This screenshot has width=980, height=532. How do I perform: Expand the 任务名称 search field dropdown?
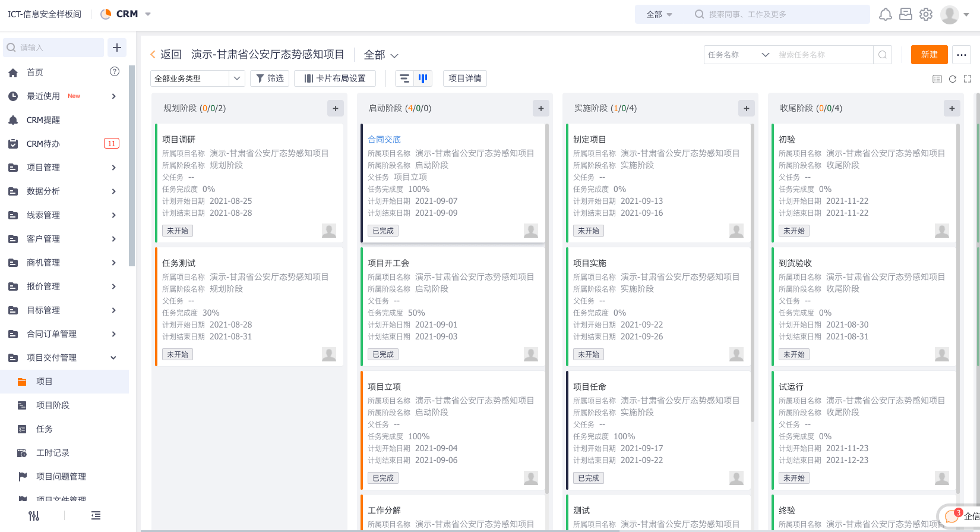point(738,55)
